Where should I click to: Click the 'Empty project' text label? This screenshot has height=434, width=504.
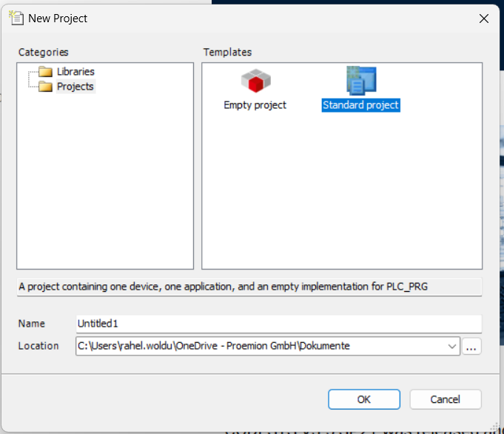[x=255, y=105]
